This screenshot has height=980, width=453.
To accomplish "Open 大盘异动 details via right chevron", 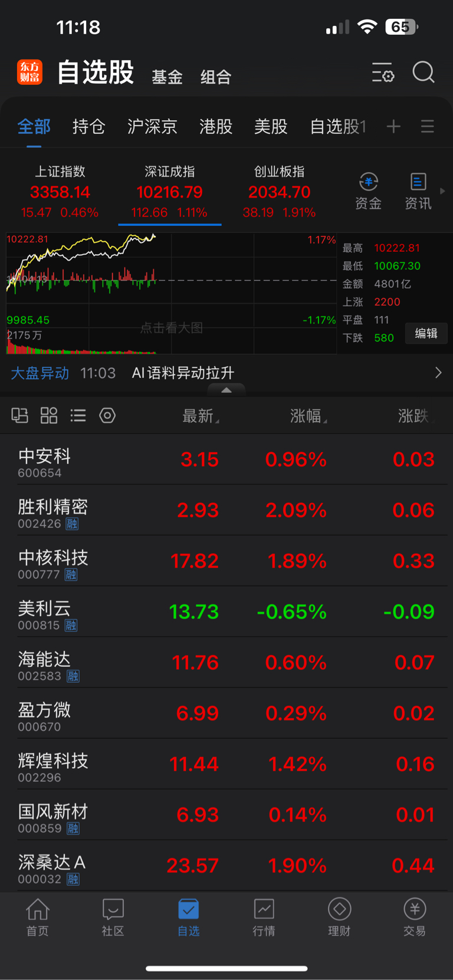I will pos(438,373).
